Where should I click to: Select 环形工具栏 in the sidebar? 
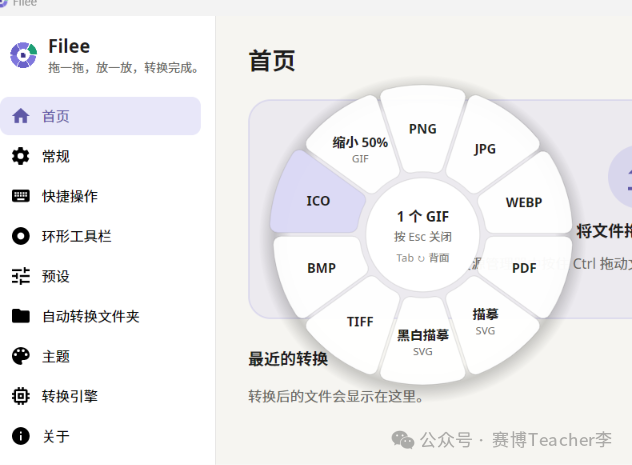(x=101, y=236)
